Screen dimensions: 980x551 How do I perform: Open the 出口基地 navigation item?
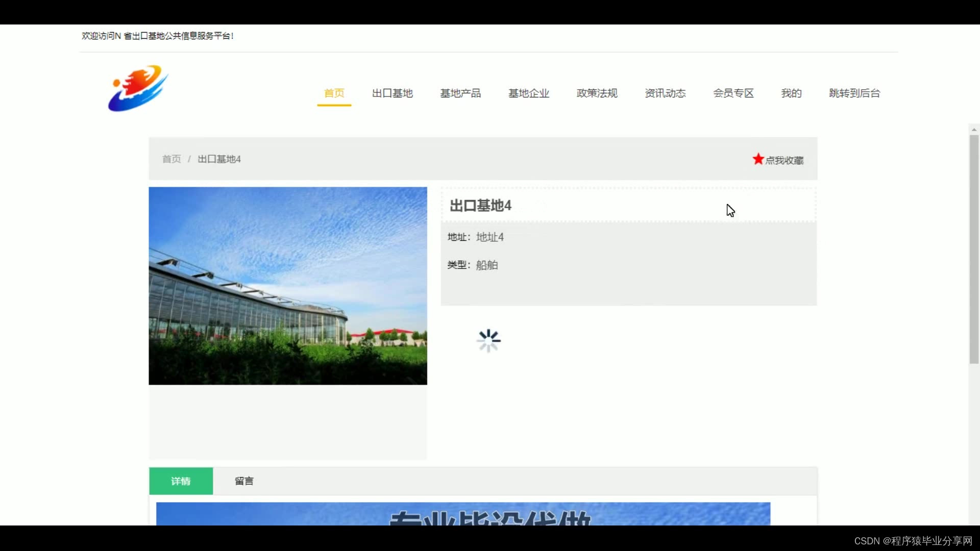[392, 93]
